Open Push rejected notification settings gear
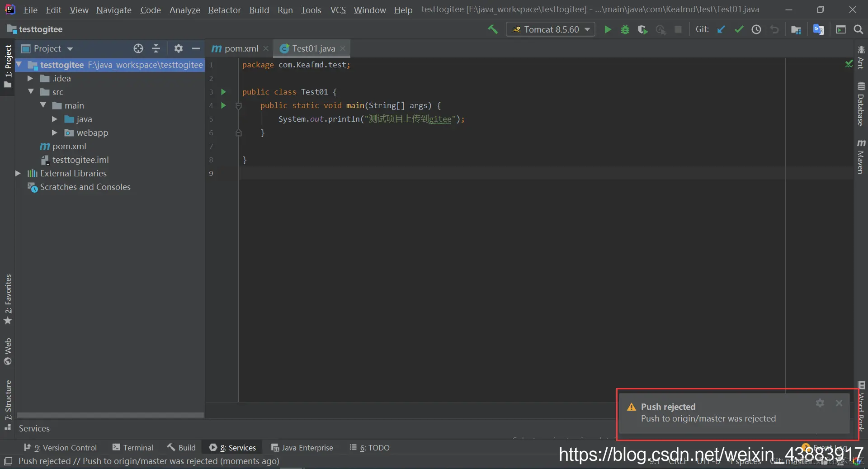 (820, 403)
